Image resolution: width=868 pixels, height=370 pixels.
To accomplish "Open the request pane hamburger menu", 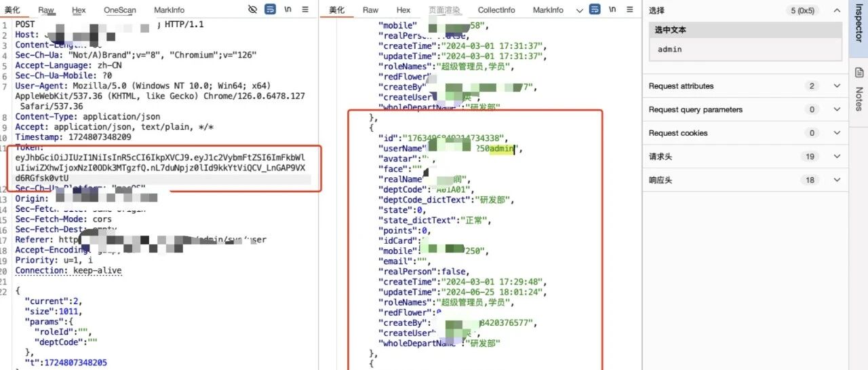I will pyautogui.click(x=305, y=10).
